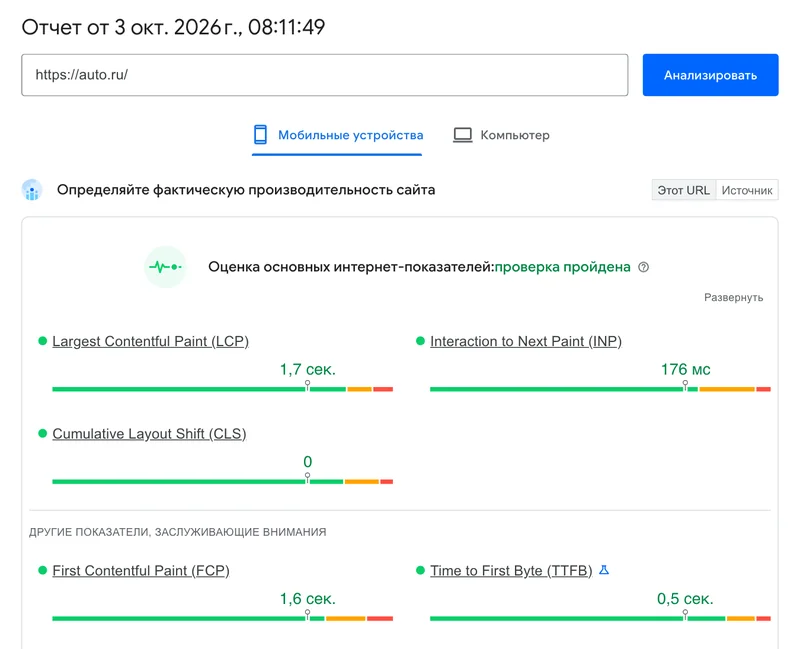Click the TTFB experimental flask icon
This screenshot has width=800, height=649.
coord(604,570)
